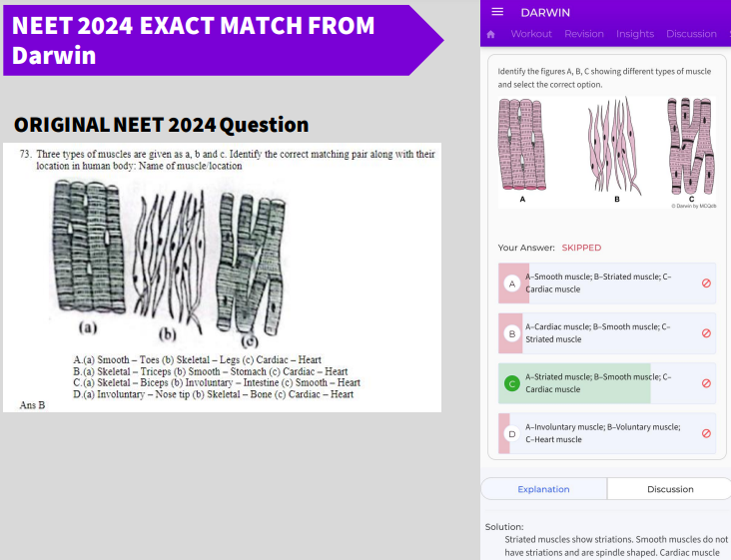This screenshot has width=731, height=560.
Task: Select the green option C circle
Action: tap(512, 383)
